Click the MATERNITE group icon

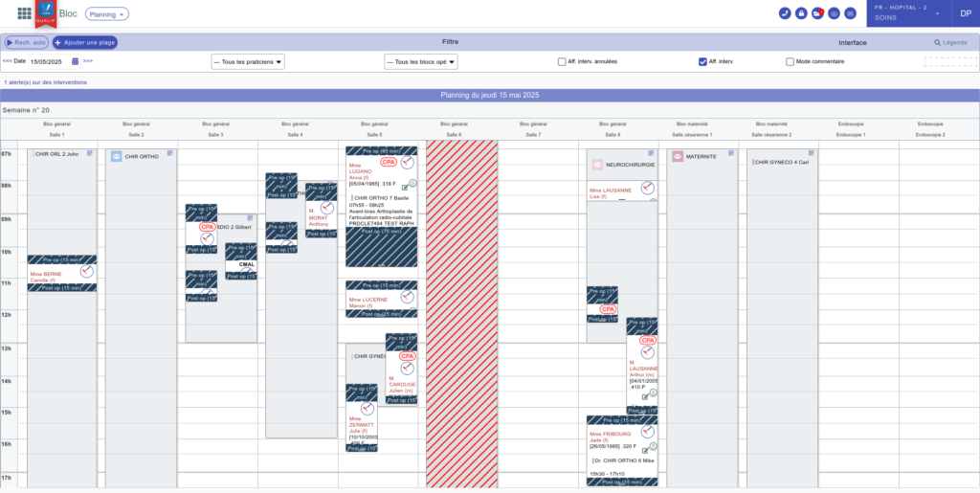[677, 156]
